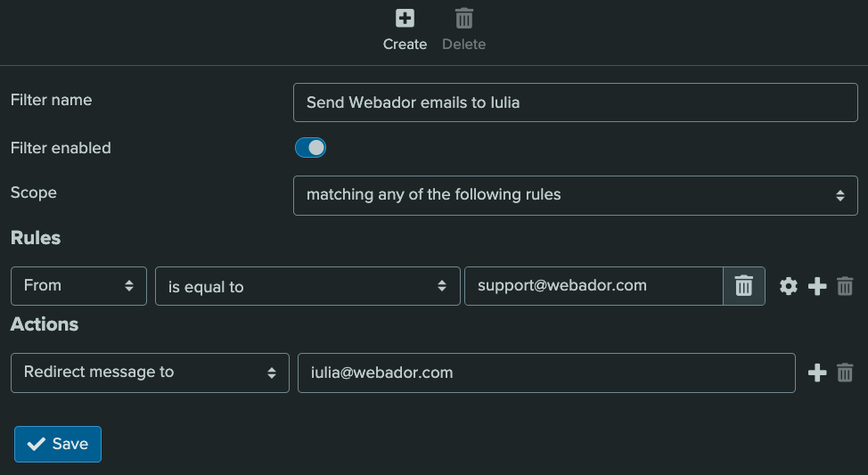The width and height of the screenshot is (868, 475).
Task: Focus the support@webador.com rule value field
Action: (593, 286)
